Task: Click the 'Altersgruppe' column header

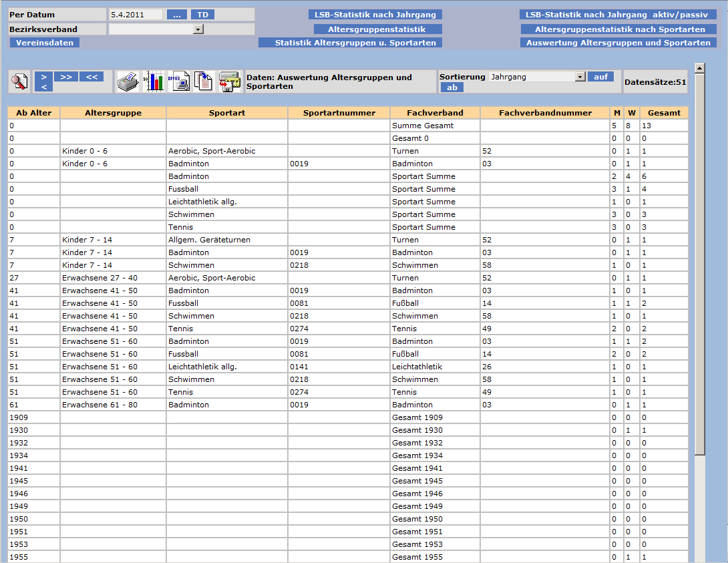Action: click(114, 113)
